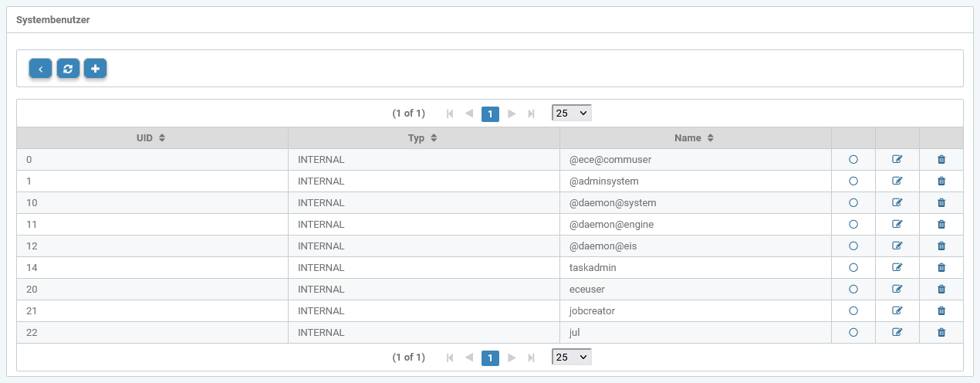Image resolution: width=980 pixels, height=383 pixels.
Task: Toggle the circle in the eceuser row
Action: click(x=853, y=290)
